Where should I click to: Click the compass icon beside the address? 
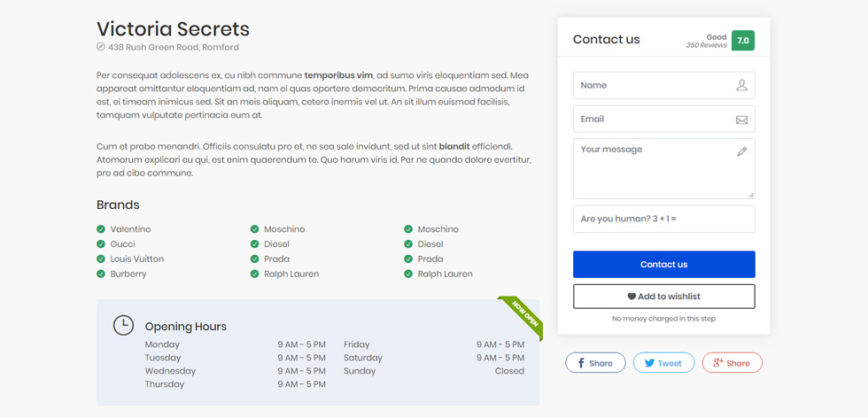tap(101, 47)
